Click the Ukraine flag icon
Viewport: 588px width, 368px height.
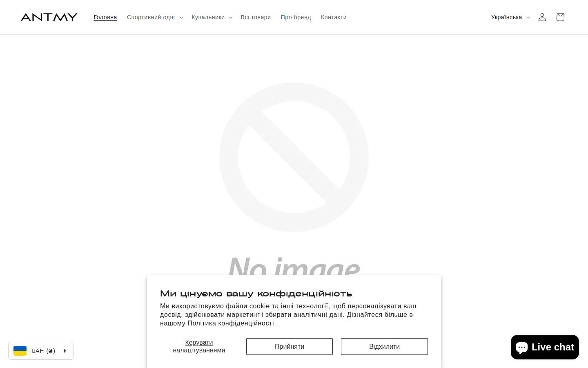pos(20,351)
